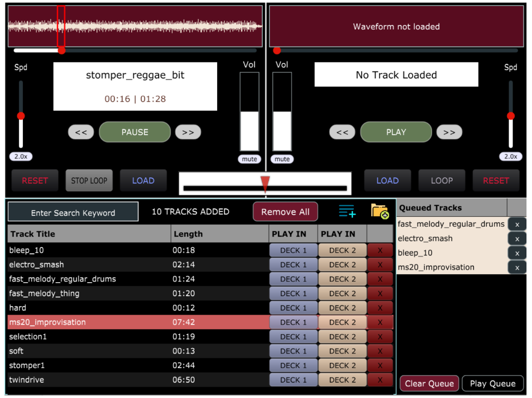Click the crossfader red triangle handle
Viewport: 532px width, 398px height.
click(265, 184)
